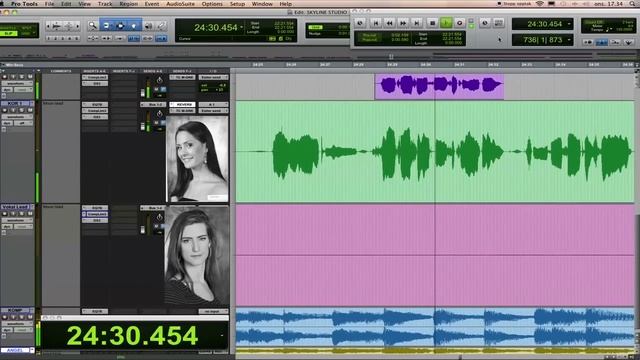The height and width of the screenshot is (360, 640).
Task: Solo the KOR 1 track
Action: tap(22, 110)
